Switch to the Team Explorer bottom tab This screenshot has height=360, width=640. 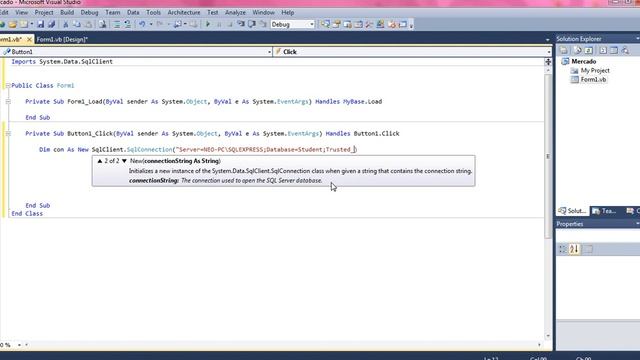tap(604, 211)
